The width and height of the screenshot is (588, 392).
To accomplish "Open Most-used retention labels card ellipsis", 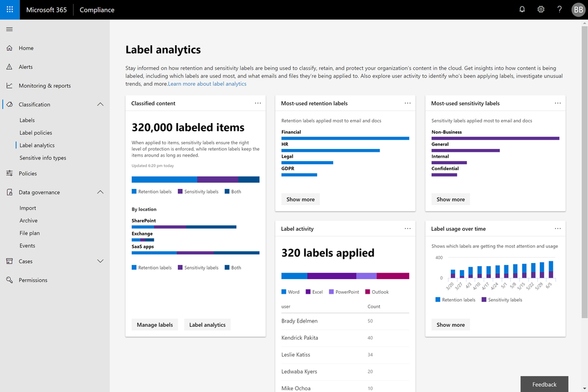I will tap(408, 103).
